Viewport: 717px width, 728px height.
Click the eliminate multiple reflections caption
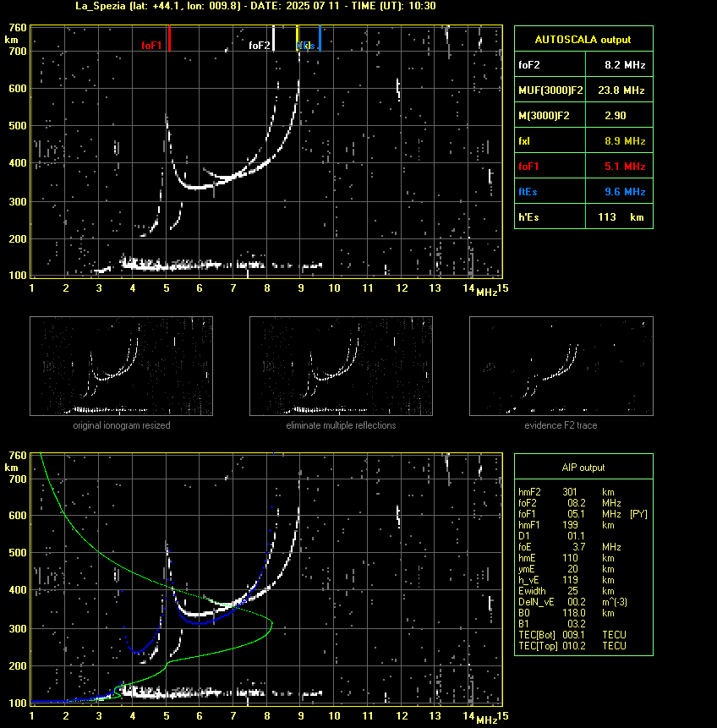(341, 425)
